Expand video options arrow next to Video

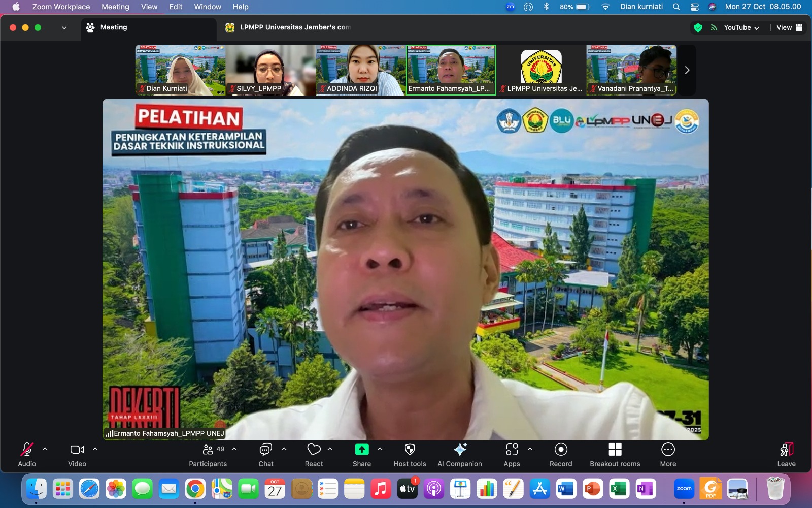pos(95,449)
